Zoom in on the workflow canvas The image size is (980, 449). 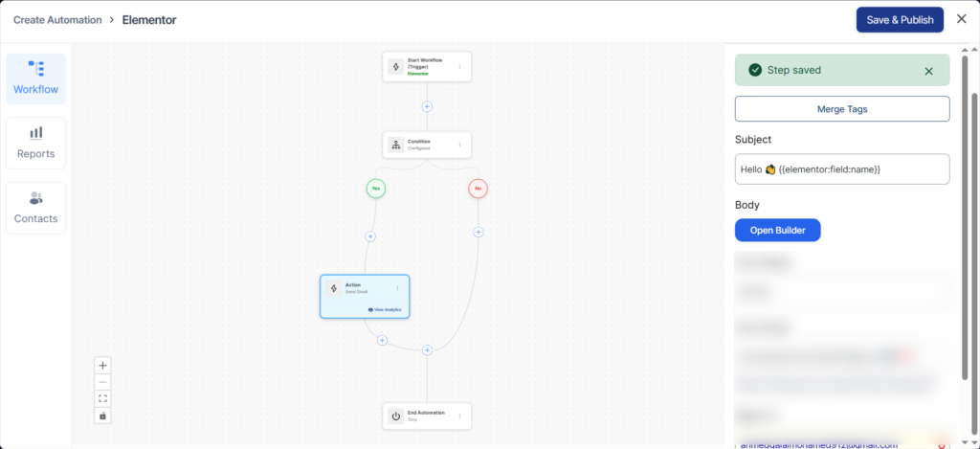tap(103, 365)
